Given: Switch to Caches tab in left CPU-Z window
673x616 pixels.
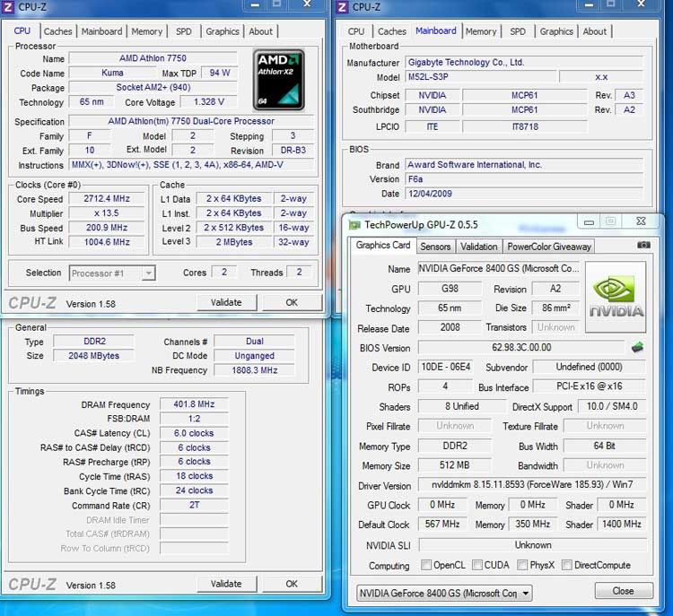Looking at the screenshot, I should pyautogui.click(x=58, y=31).
